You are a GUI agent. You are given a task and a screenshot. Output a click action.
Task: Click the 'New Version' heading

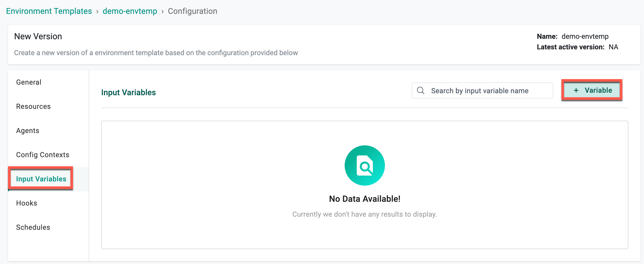(x=38, y=36)
